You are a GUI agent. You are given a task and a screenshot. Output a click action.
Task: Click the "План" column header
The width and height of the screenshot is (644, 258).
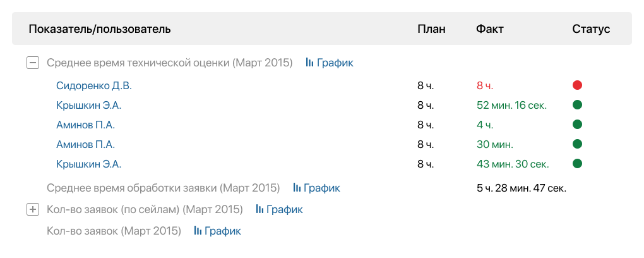tap(431, 29)
